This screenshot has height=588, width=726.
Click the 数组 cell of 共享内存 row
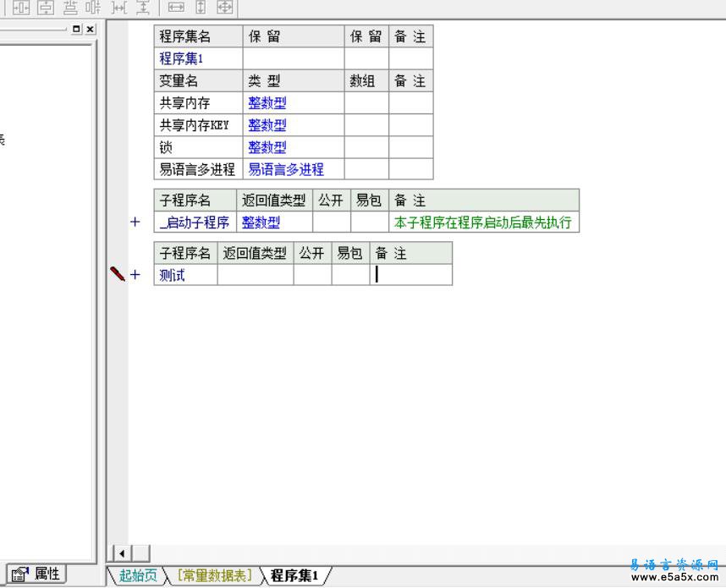pyautogui.click(x=366, y=103)
